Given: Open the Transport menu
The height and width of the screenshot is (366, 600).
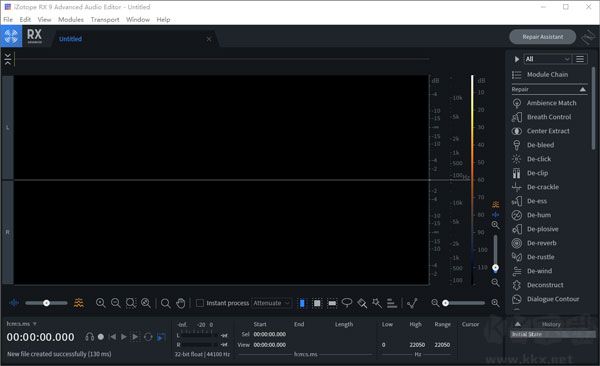Looking at the screenshot, I should click(x=105, y=20).
